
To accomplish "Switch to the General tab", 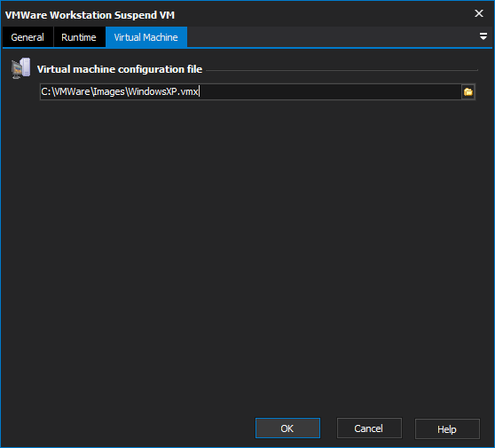I will coord(27,37).
